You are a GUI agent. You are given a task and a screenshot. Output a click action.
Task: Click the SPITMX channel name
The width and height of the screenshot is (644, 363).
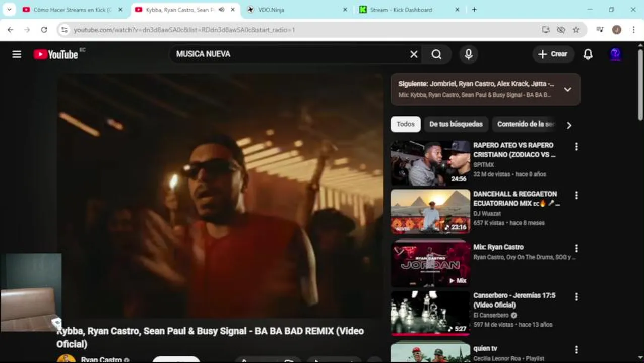point(484,165)
